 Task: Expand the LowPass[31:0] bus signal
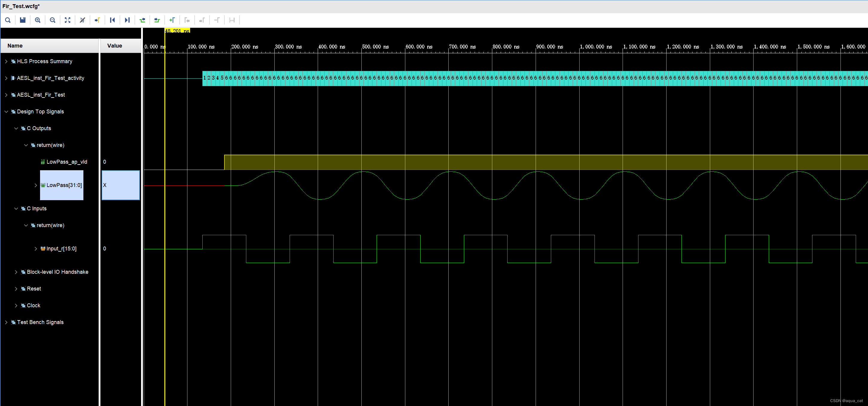36,185
